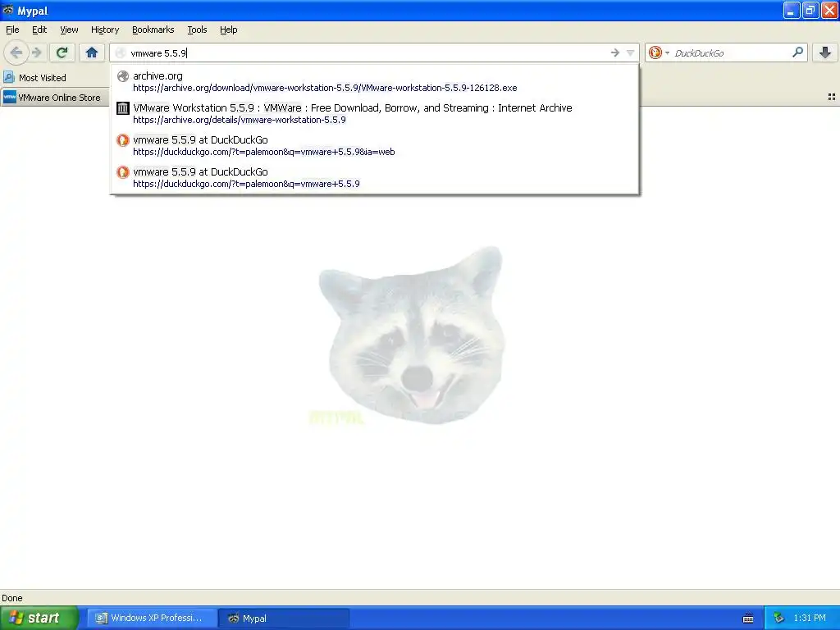Viewport: 840px width, 630px height.
Task: Open the View menu
Action: point(69,30)
